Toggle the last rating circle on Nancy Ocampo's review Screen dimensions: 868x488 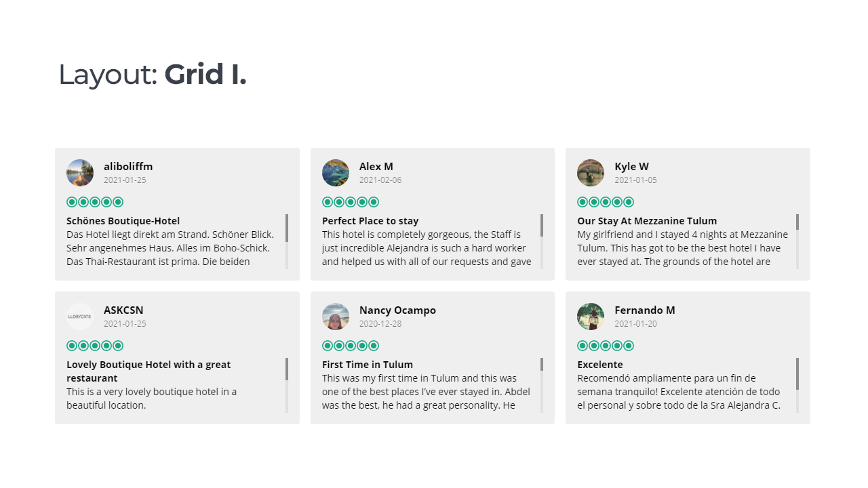[x=374, y=346]
